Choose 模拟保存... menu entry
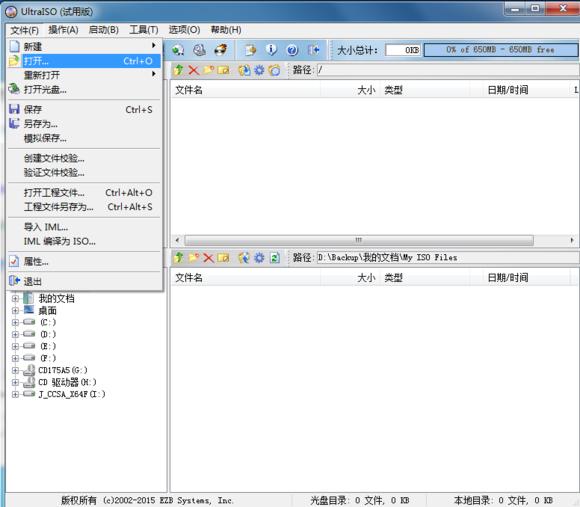 coord(84,138)
